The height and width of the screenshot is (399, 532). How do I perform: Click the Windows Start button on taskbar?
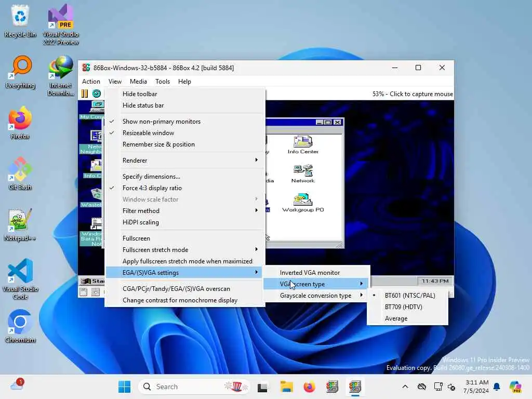pyautogui.click(x=125, y=387)
